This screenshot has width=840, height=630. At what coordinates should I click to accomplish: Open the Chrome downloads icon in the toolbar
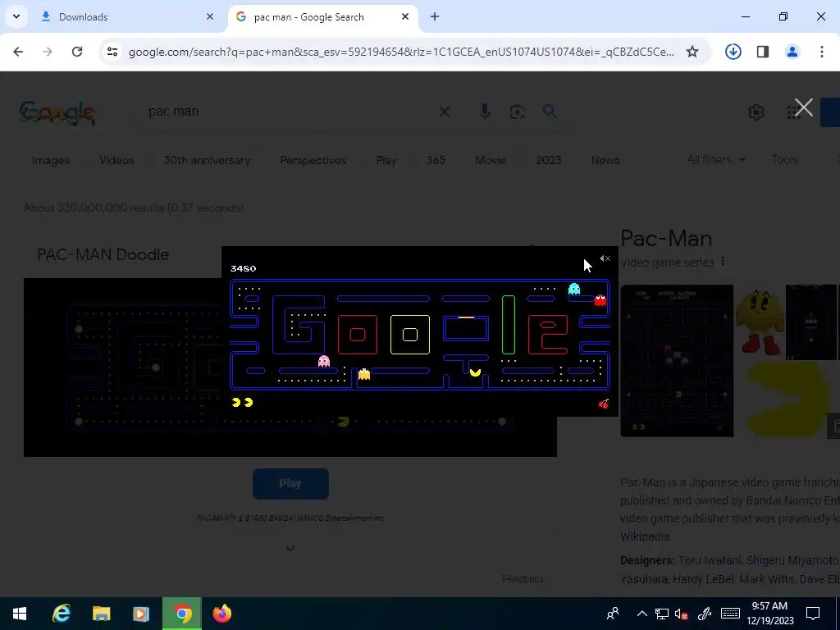[733, 52]
